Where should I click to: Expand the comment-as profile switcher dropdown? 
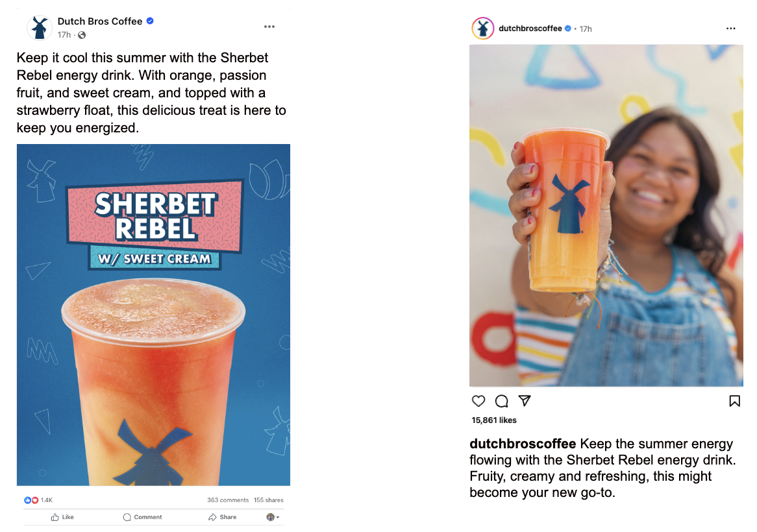[273, 517]
